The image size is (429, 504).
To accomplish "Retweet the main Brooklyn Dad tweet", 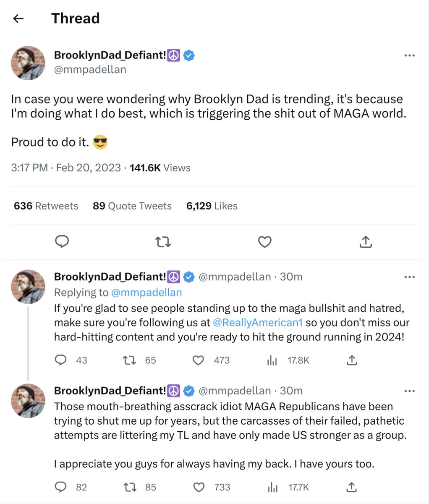I will pos(163,241).
